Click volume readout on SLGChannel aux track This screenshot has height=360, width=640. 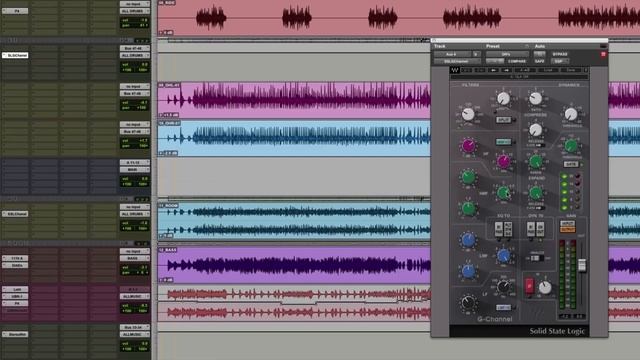click(134, 65)
